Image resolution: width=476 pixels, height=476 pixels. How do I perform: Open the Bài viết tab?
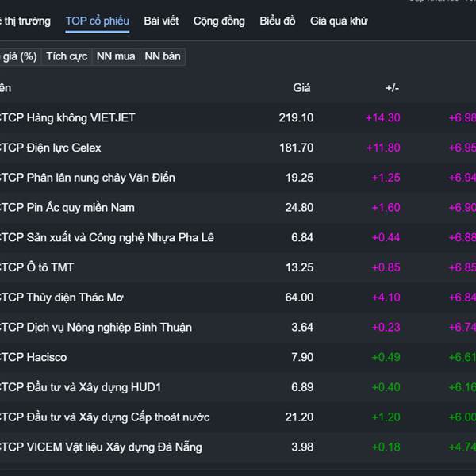click(x=161, y=21)
